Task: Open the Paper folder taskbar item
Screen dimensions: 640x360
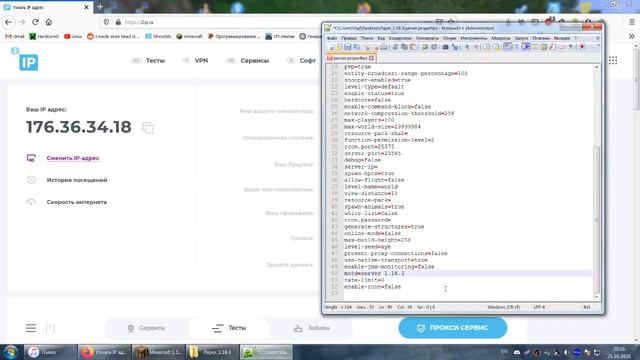Action: pos(212,352)
